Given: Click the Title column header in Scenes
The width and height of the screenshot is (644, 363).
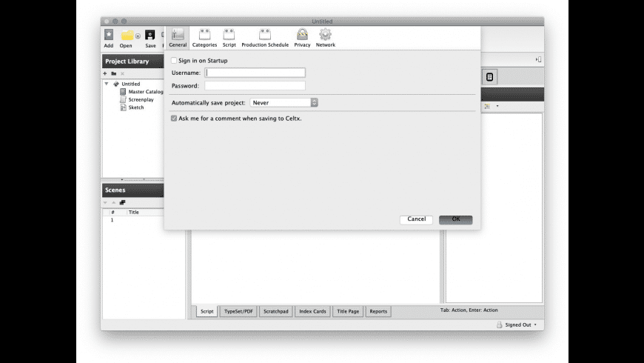Looking at the screenshot, I should click(145, 212).
